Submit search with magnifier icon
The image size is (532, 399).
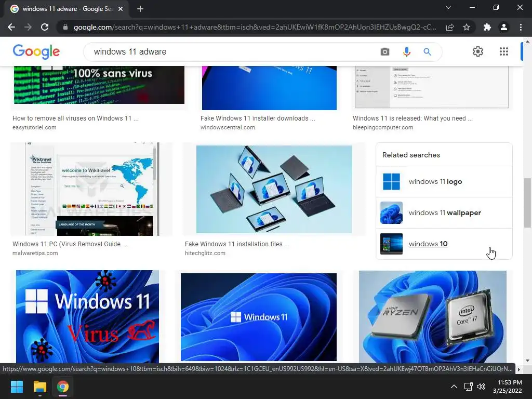427,51
